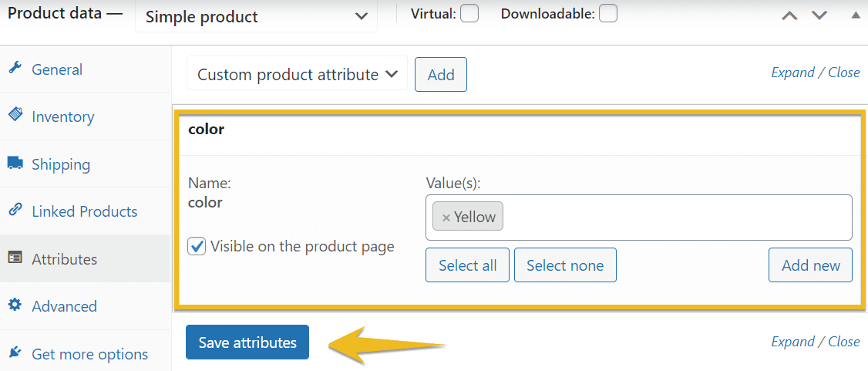The width and height of the screenshot is (868, 371).
Task: Enable the Virtual checkbox
Action: [469, 13]
